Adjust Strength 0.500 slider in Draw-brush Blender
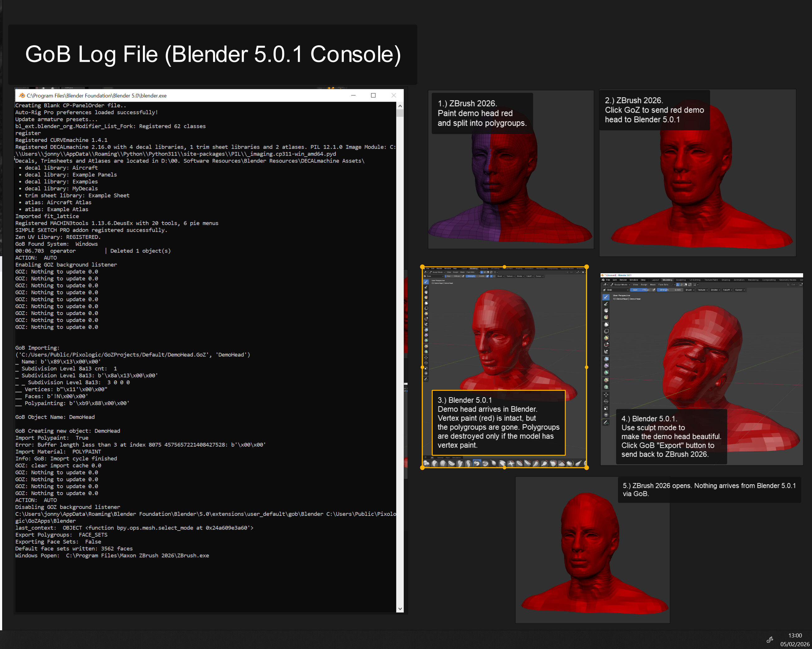This screenshot has height=649, width=812. 476,276
